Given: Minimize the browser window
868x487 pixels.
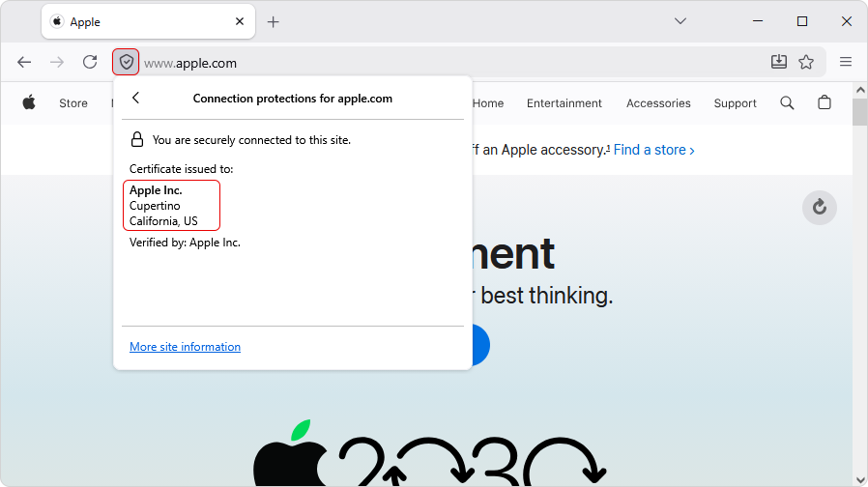Looking at the screenshot, I should pos(758,21).
